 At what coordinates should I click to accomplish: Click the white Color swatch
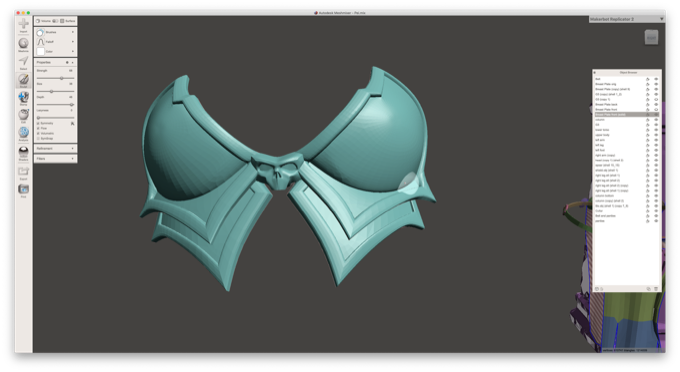coord(40,52)
